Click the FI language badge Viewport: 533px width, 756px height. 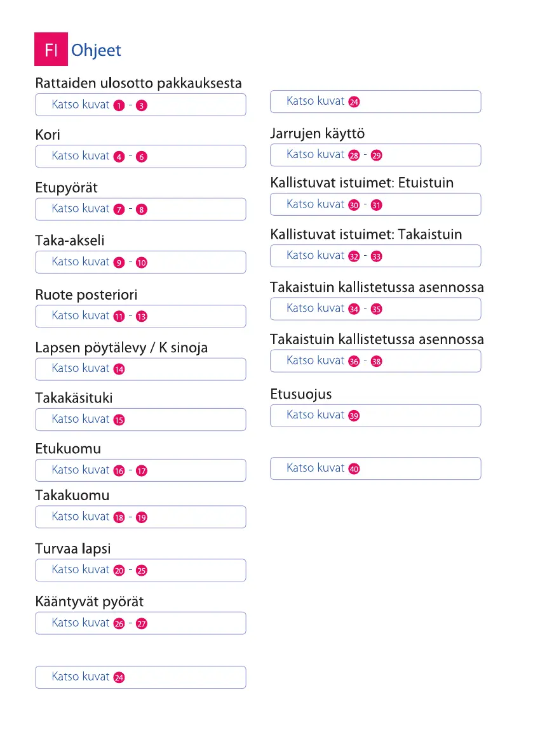click(x=51, y=50)
